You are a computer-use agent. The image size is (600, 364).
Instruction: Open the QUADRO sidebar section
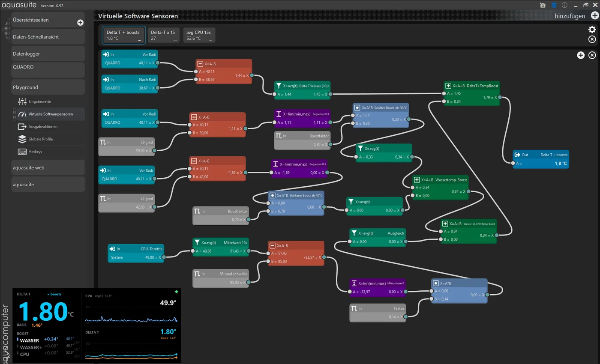(x=48, y=70)
